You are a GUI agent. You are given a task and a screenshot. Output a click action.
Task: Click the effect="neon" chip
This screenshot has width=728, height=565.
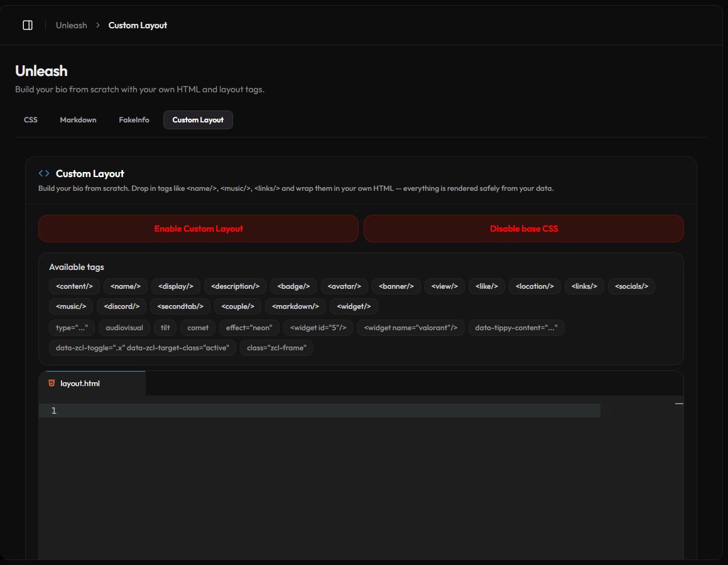(249, 328)
